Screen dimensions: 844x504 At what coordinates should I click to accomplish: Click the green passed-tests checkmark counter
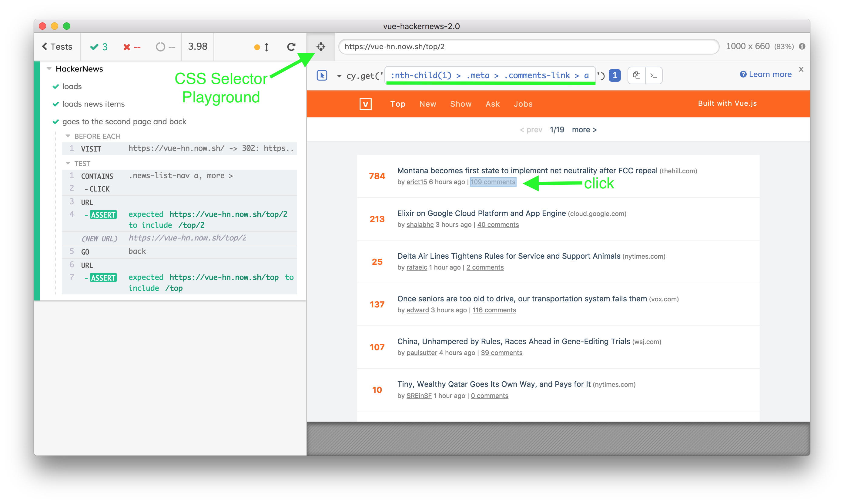[98, 47]
